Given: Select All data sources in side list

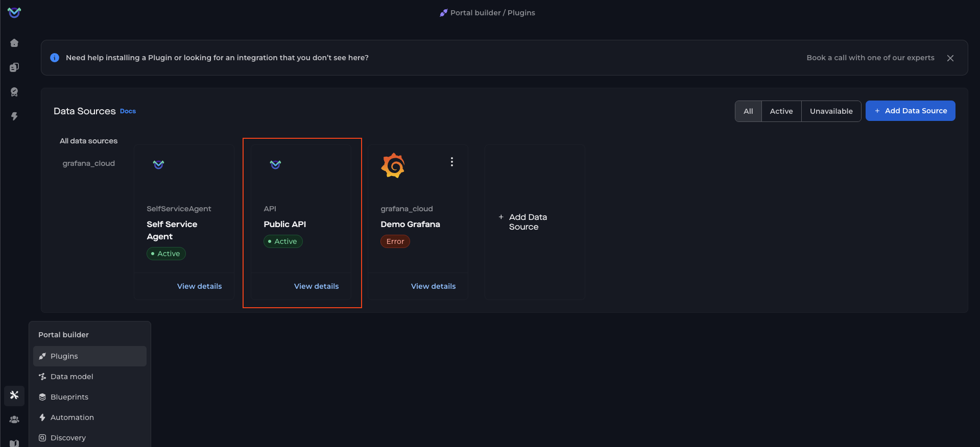Looking at the screenshot, I should [88, 141].
